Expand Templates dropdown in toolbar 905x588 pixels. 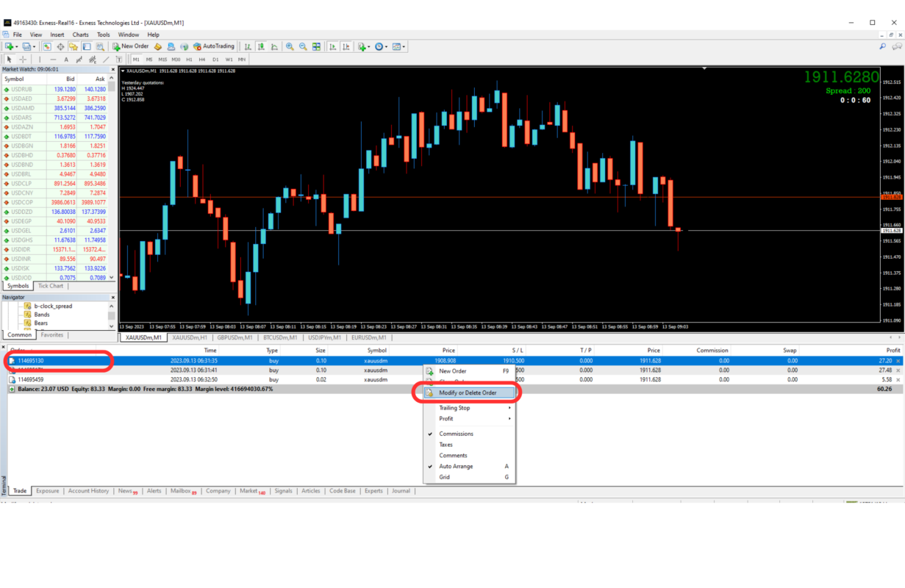tap(404, 46)
